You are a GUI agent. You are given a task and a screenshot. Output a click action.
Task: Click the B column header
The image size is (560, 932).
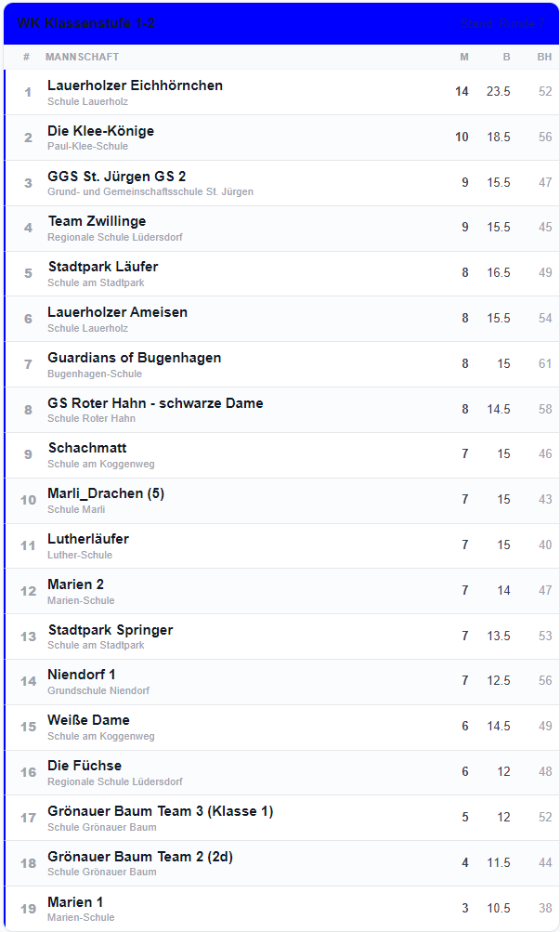506,58
